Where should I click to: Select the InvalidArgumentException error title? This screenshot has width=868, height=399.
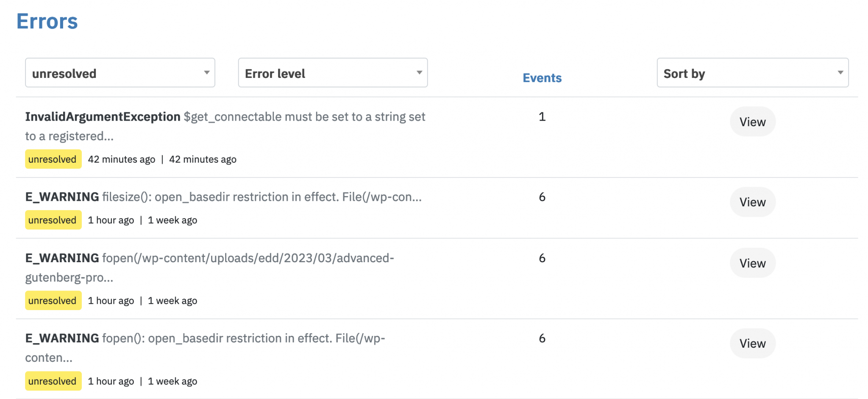click(x=103, y=116)
